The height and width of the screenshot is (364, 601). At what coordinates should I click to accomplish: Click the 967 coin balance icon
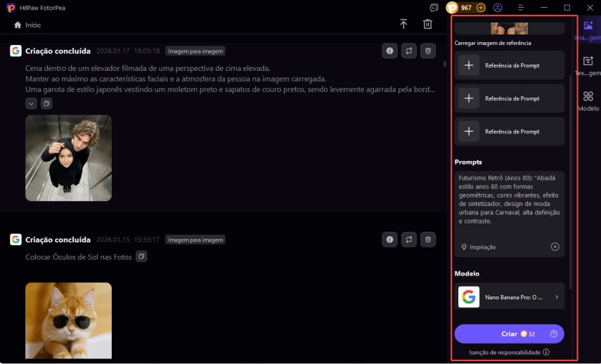(453, 7)
